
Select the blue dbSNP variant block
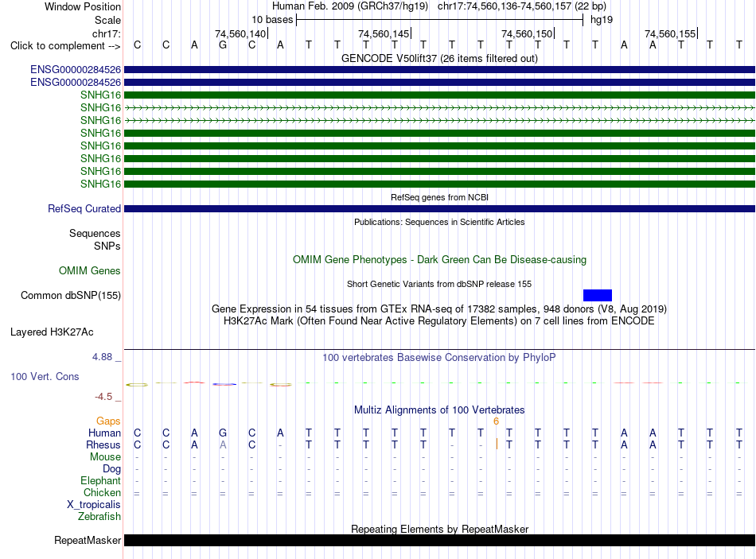coord(598,295)
